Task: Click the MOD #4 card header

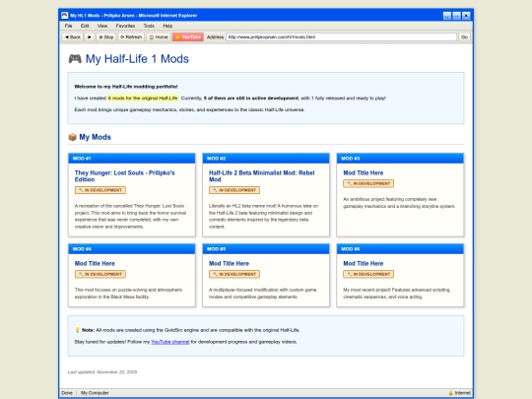Action: pos(132,249)
